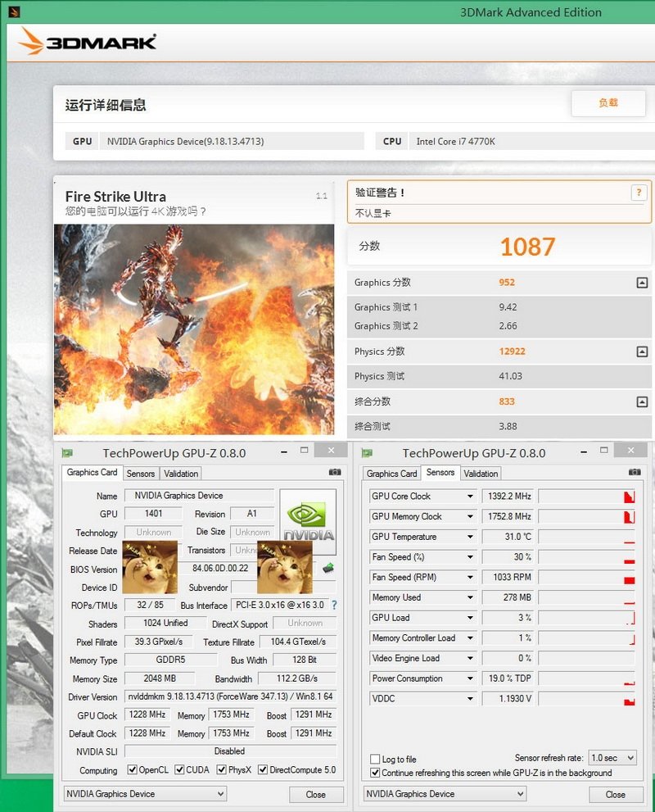Enable Log to file checkbox
Viewport: 655px width, 812px height.
pyautogui.click(x=375, y=760)
